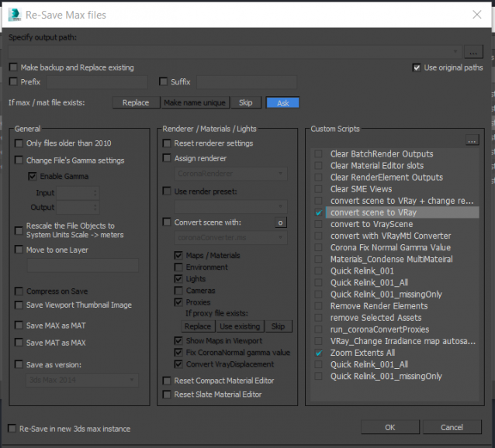The height and width of the screenshot is (448, 495).
Task: Check the Environment option
Action: click(x=178, y=267)
